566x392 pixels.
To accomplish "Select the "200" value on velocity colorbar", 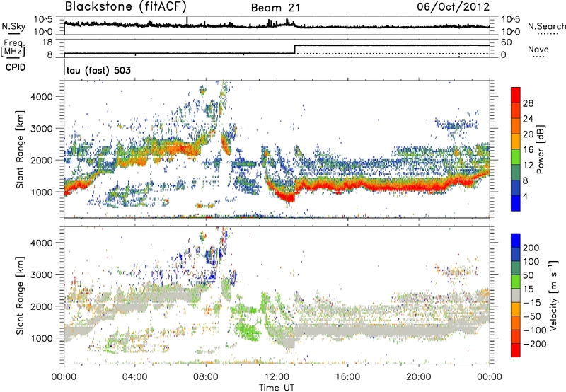I will (531, 248).
